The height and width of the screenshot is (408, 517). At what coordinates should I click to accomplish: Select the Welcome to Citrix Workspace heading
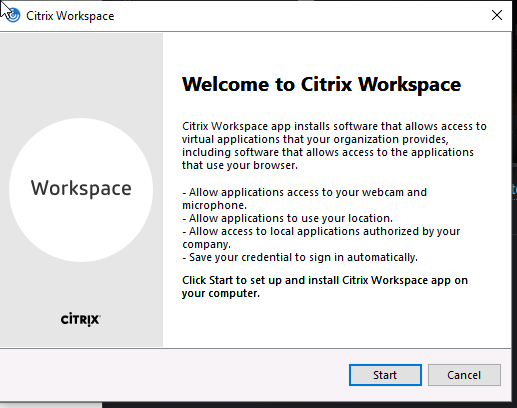tap(321, 84)
